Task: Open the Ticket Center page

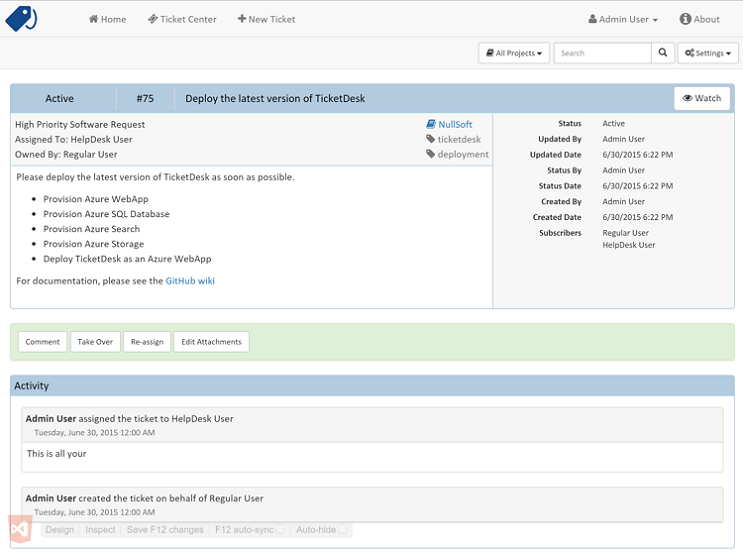Action: click(182, 19)
